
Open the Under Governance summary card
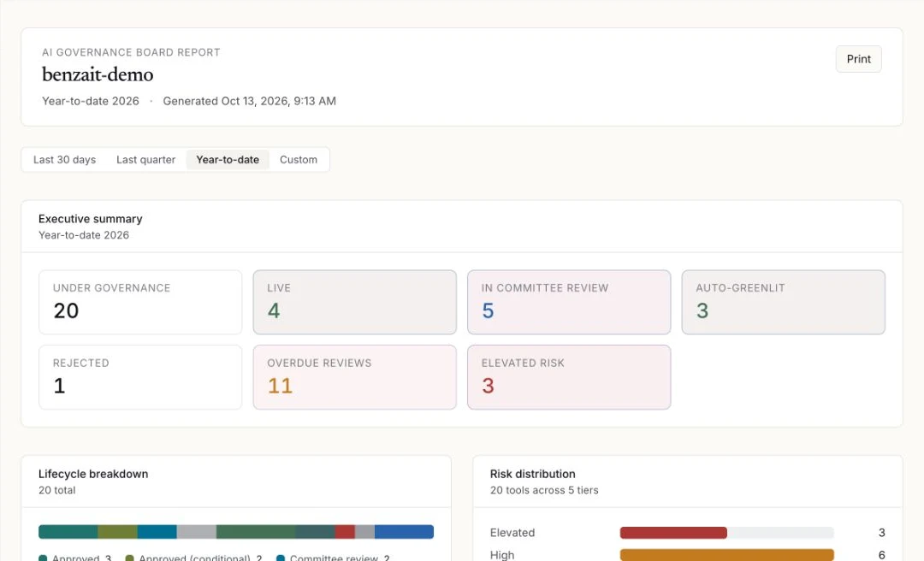pos(140,302)
